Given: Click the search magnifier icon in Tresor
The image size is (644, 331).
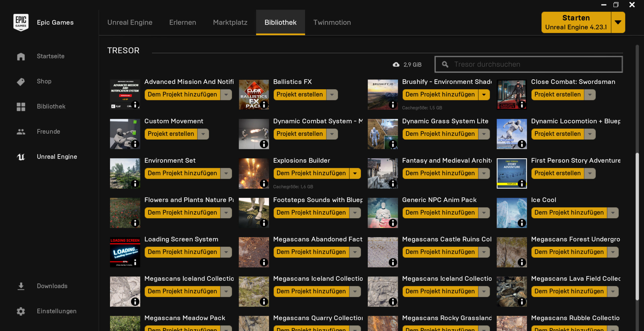Looking at the screenshot, I should tap(445, 64).
